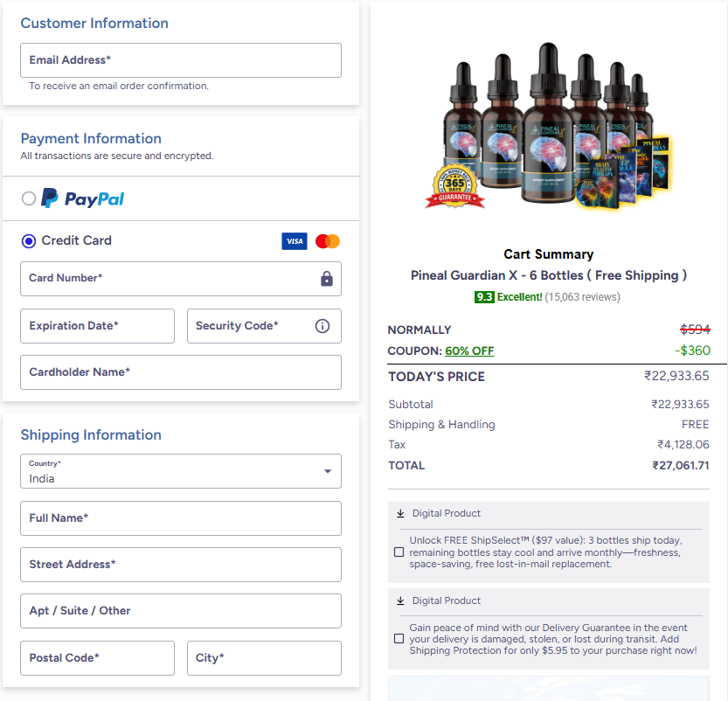
Task: Click the Security Code info icon
Action: [x=322, y=325]
